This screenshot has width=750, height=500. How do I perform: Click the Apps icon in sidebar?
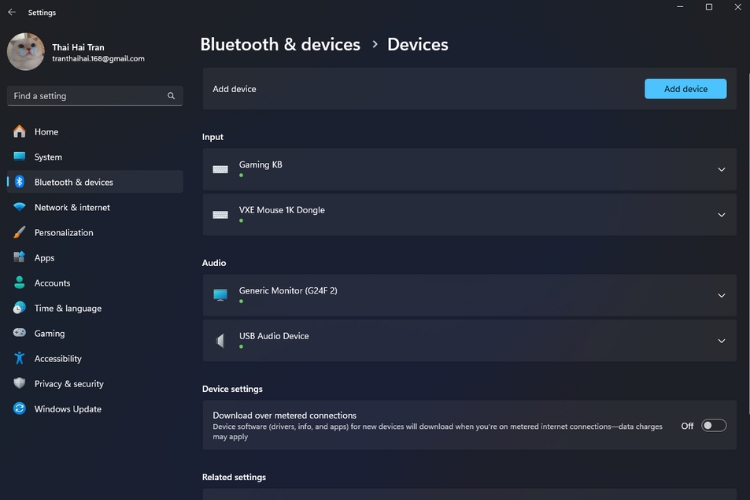point(19,258)
